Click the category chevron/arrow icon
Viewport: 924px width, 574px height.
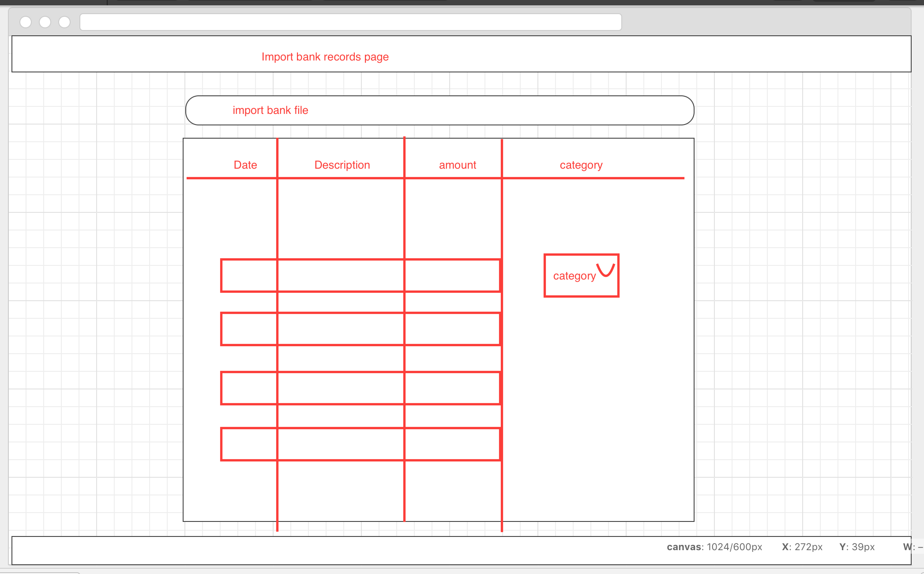point(605,269)
